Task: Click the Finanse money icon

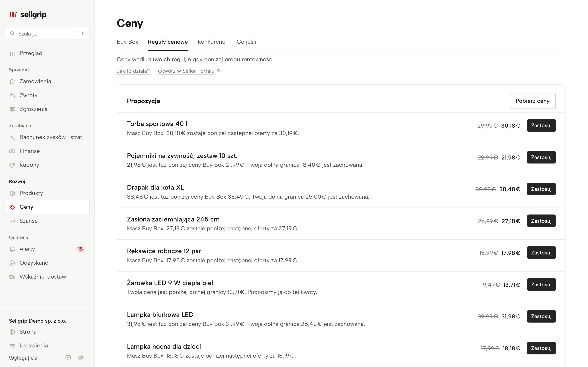Action: pyautogui.click(x=12, y=151)
